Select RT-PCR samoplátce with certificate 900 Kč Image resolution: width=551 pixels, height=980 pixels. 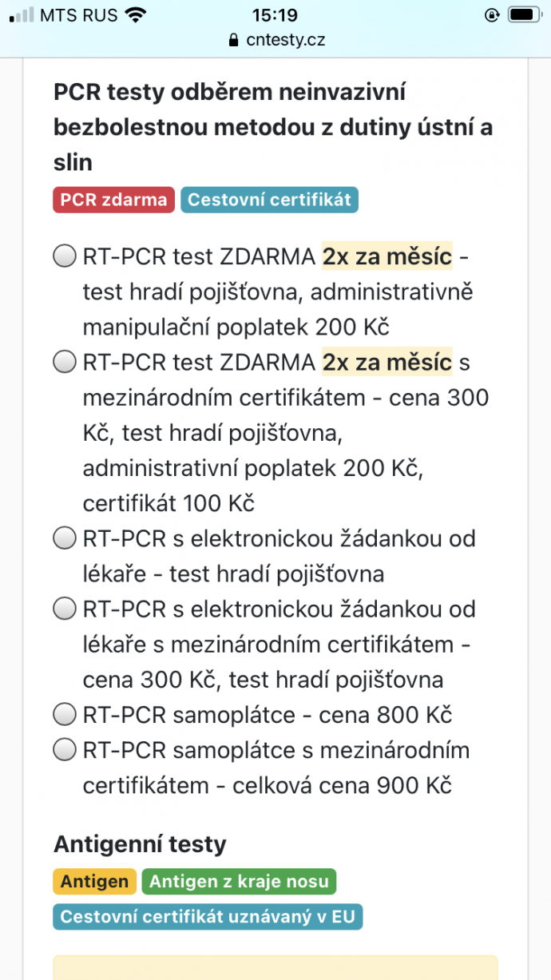tap(64, 750)
